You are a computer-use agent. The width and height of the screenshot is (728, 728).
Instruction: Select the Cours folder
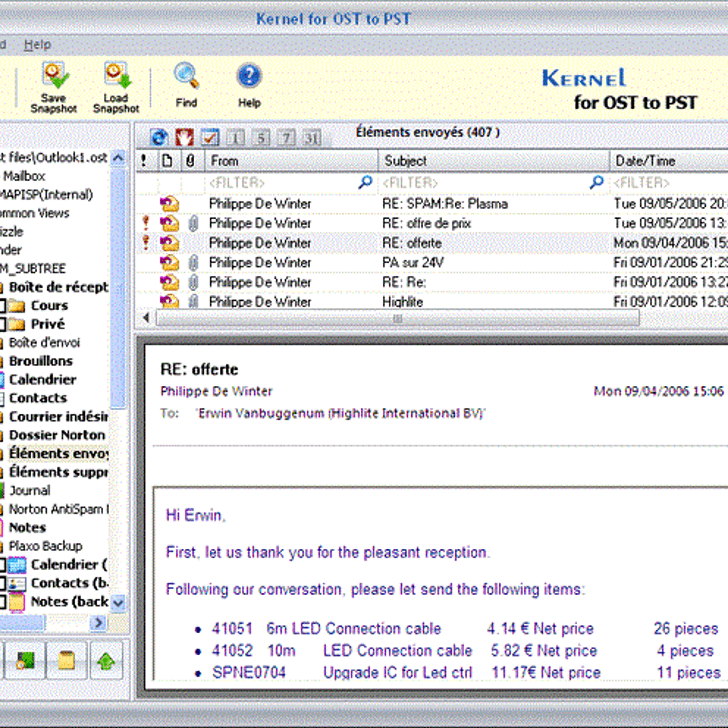49,306
